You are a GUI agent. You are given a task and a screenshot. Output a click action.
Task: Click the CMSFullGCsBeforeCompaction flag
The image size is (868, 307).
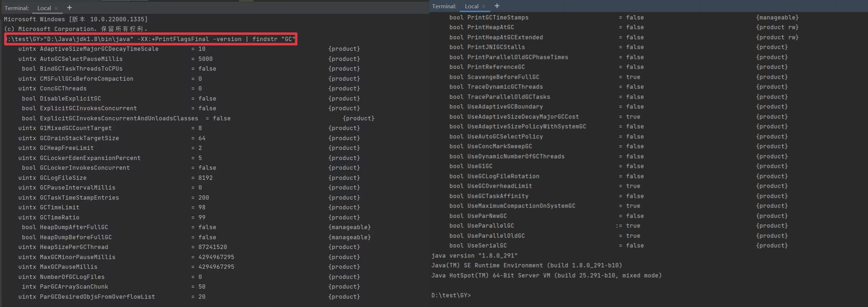tap(86, 79)
